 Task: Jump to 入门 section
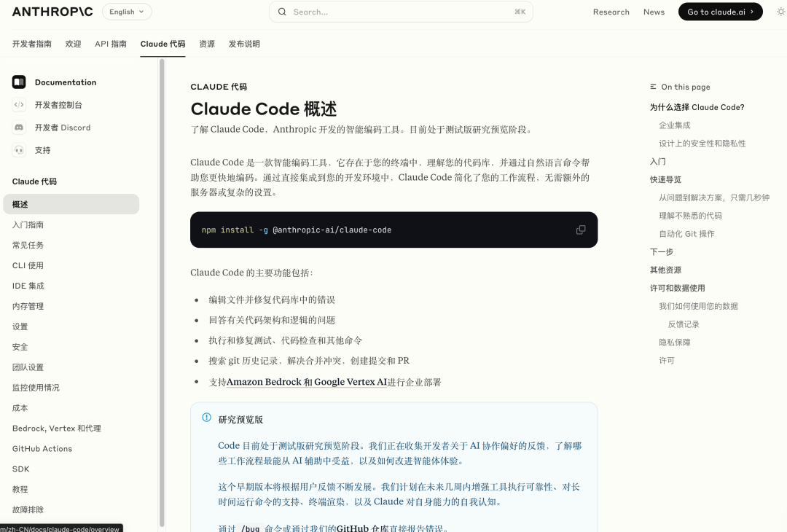pos(657,161)
